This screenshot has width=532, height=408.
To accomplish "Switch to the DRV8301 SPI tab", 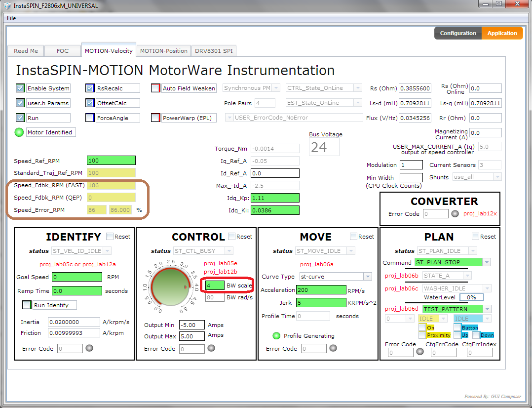I will click(214, 50).
